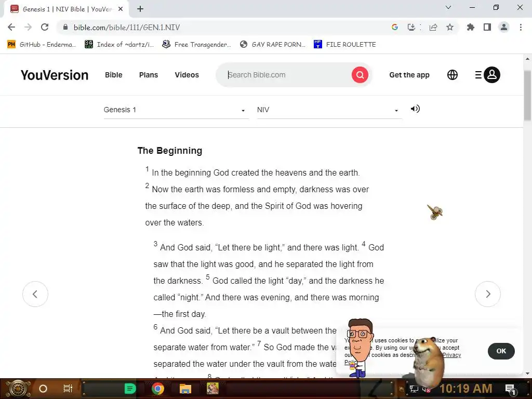This screenshot has width=532, height=399.
Task: Expand the NIV version dropdown
Action: coord(329,110)
